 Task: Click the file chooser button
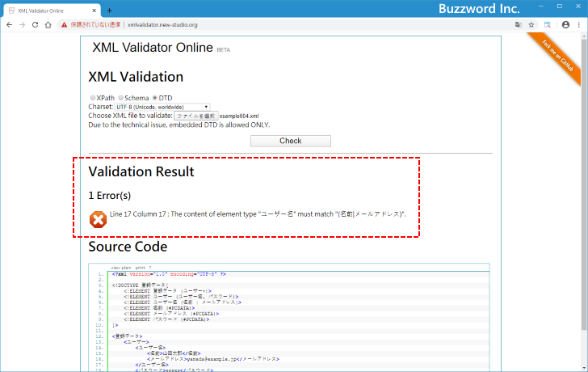pyautogui.click(x=196, y=116)
